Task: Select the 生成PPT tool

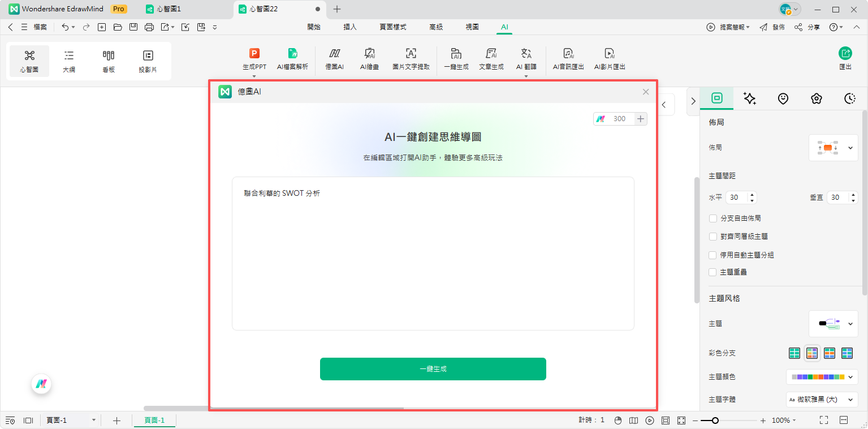Action: click(254, 58)
